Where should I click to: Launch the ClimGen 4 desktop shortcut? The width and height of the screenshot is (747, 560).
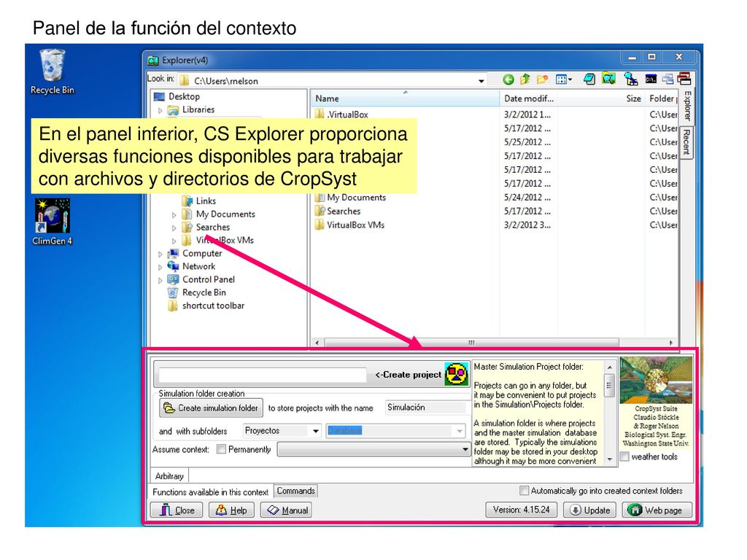click(52, 222)
